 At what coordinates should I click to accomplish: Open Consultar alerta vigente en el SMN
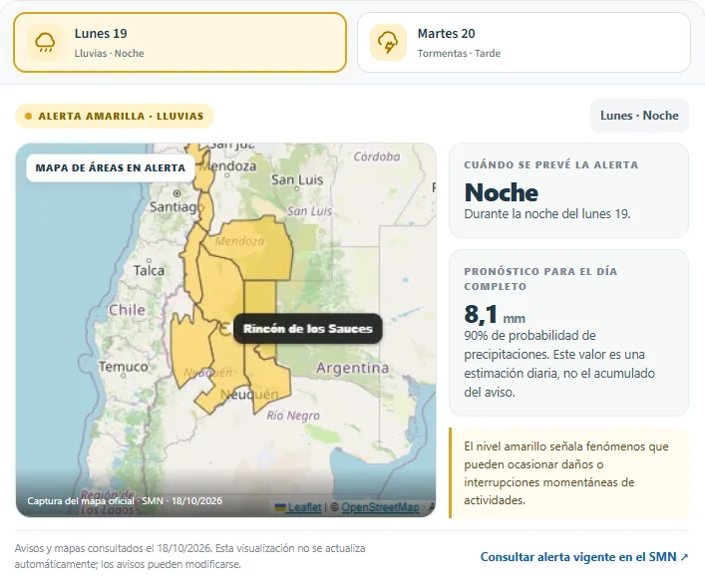[x=583, y=557]
